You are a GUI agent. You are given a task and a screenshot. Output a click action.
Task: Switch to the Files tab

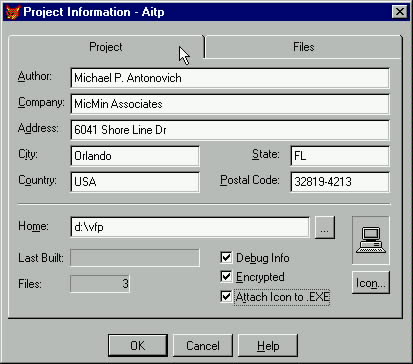click(x=303, y=47)
